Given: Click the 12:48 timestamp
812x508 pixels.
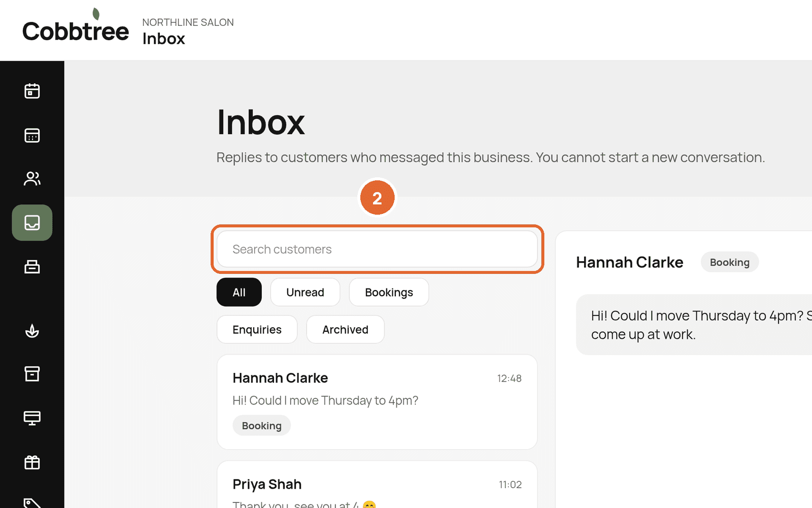Looking at the screenshot, I should tap(509, 378).
